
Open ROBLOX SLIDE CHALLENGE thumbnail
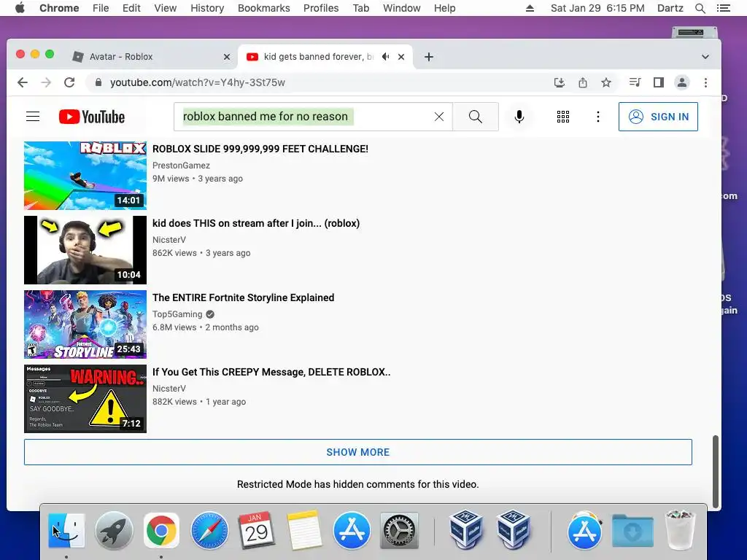click(85, 176)
